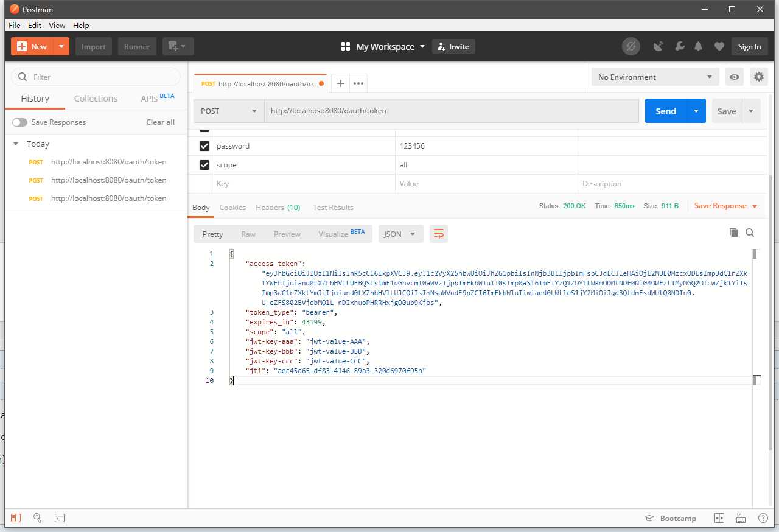
Task: Click the request URL input field
Action: (x=452, y=111)
